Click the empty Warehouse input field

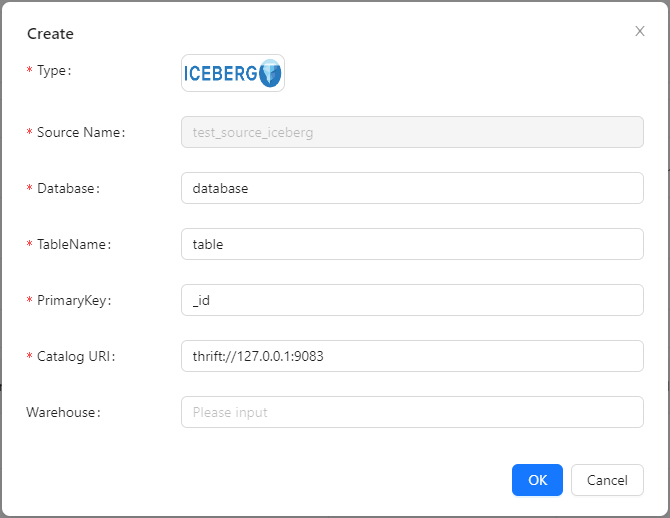point(411,412)
